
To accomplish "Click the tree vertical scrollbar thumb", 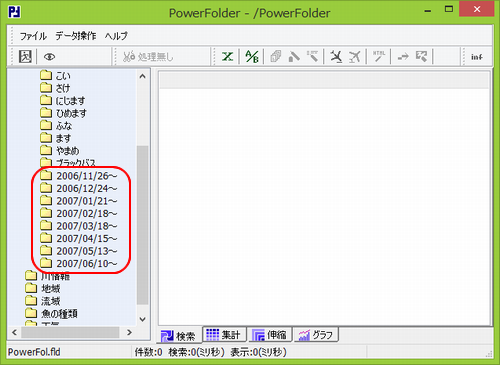I will click(x=143, y=225).
